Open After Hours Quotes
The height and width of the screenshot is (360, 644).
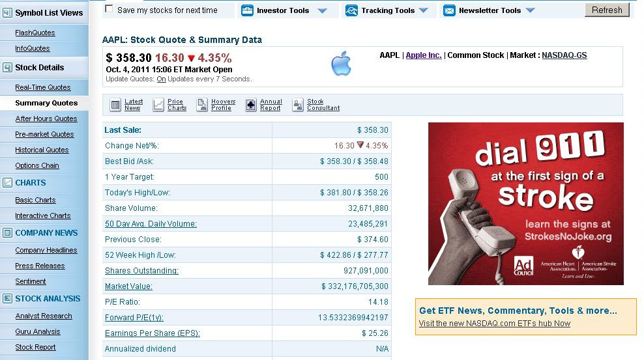[46, 118]
